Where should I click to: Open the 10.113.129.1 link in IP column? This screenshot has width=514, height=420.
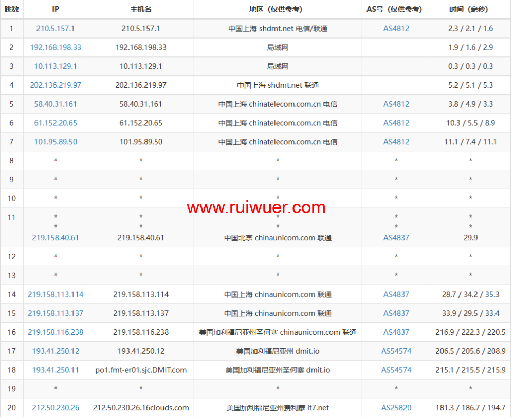tap(56, 66)
